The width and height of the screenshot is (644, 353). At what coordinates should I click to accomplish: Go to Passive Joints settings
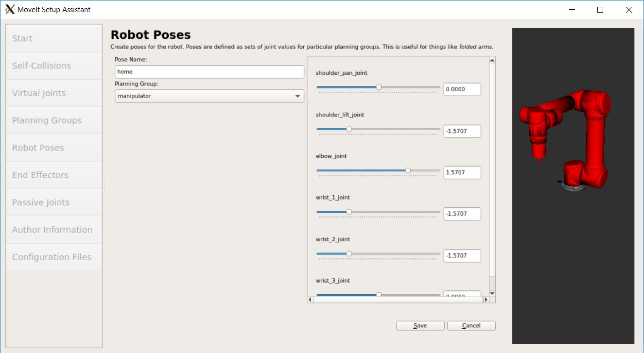click(53, 202)
